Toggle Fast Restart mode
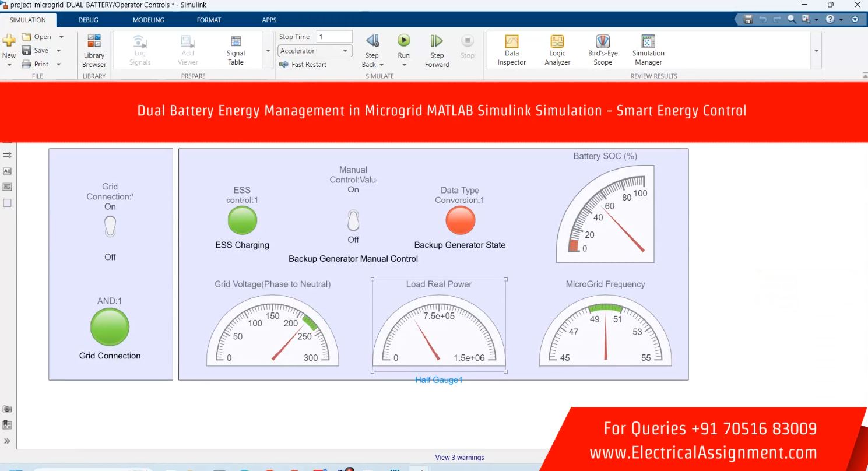 coord(303,65)
